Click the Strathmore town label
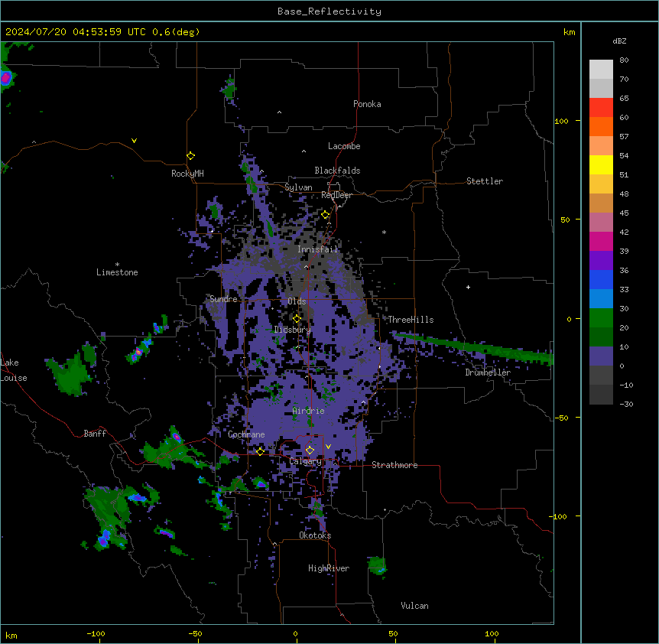659x644 pixels. pos(394,465)
